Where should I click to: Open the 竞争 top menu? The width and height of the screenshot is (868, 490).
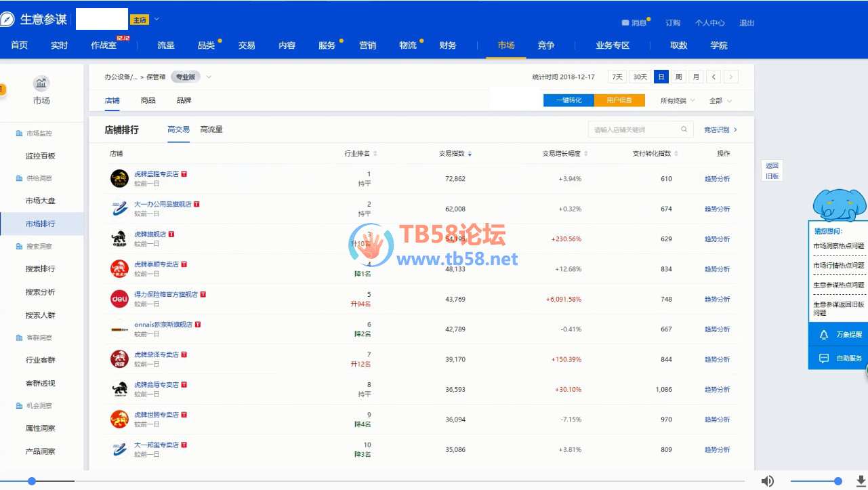[546, 45]
